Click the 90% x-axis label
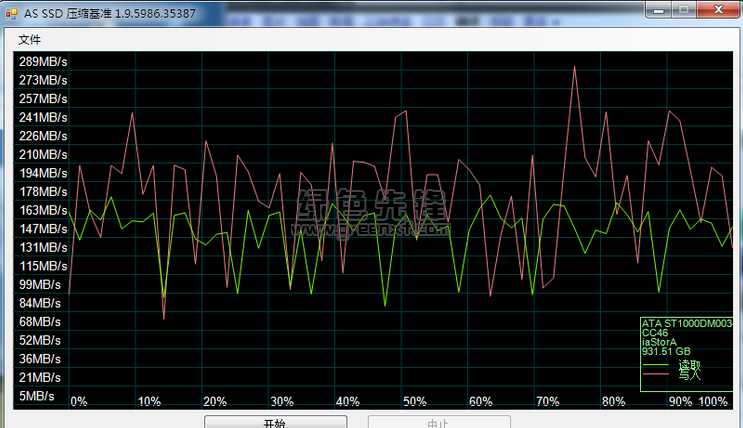 pos(680,401)
